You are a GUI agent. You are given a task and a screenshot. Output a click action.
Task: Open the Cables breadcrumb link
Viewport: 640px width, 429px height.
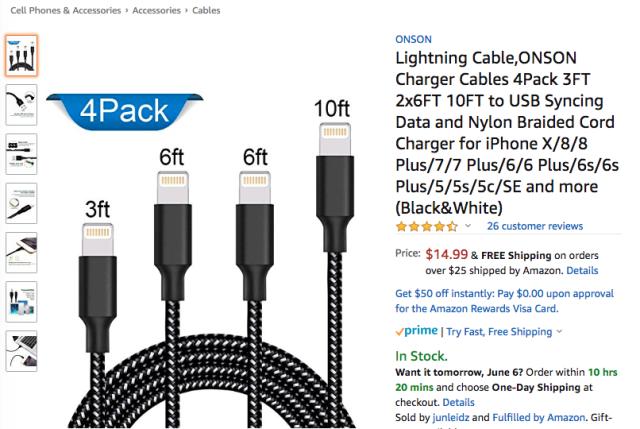[x=207, y=11]
